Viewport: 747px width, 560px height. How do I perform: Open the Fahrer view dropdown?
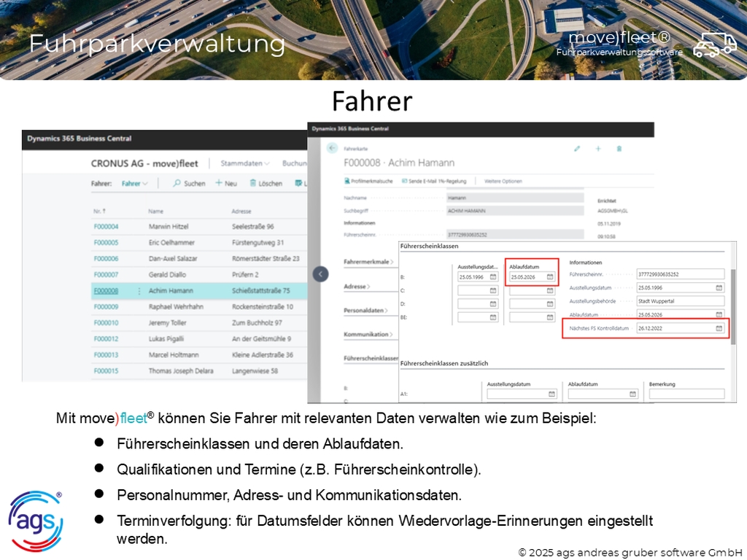[x=134, y=183]
